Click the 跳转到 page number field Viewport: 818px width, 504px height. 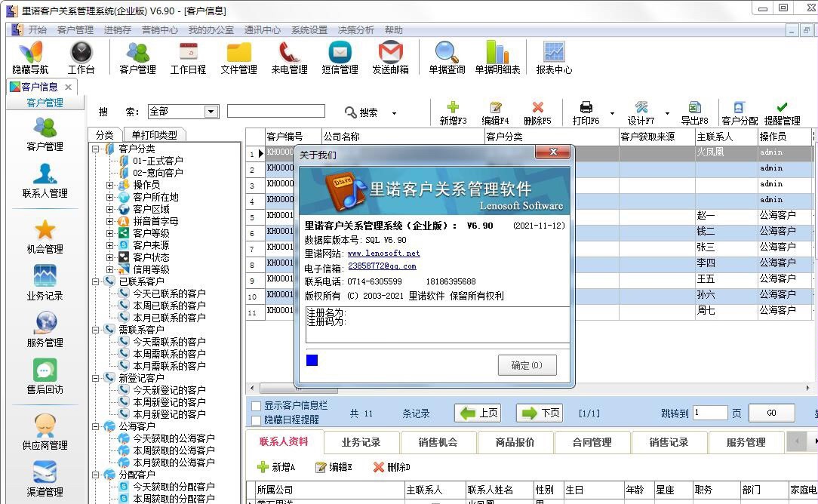coord(709,413)
